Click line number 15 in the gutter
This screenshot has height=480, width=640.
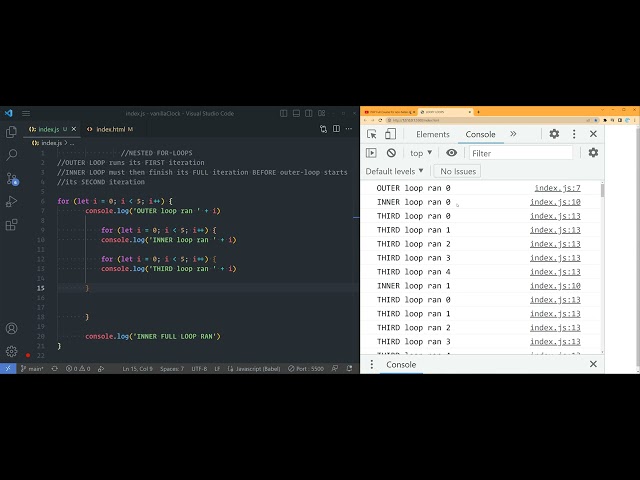point(41,288)
